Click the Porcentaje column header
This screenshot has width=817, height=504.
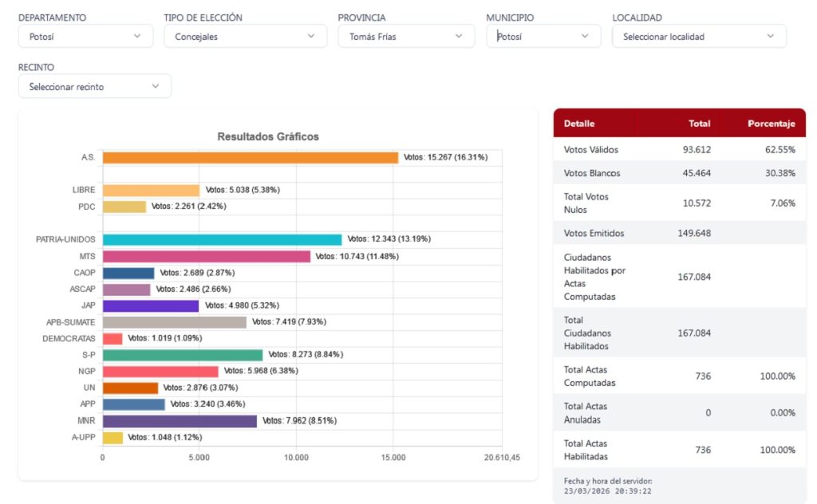tap(771, 124)
